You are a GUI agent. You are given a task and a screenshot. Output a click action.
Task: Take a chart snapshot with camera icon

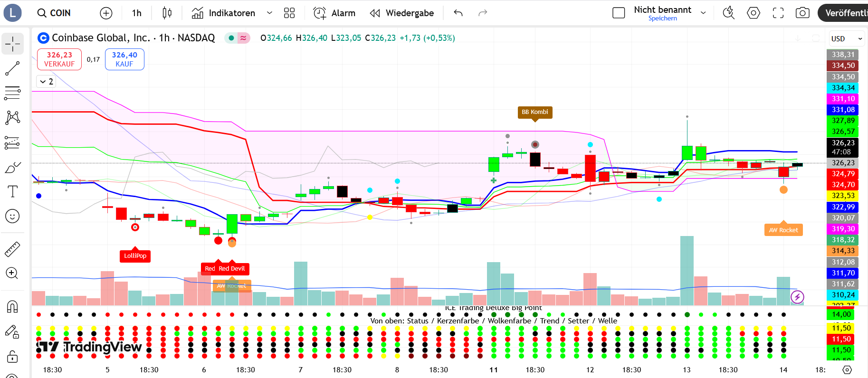pyautogui.click(x=802, y=13)
